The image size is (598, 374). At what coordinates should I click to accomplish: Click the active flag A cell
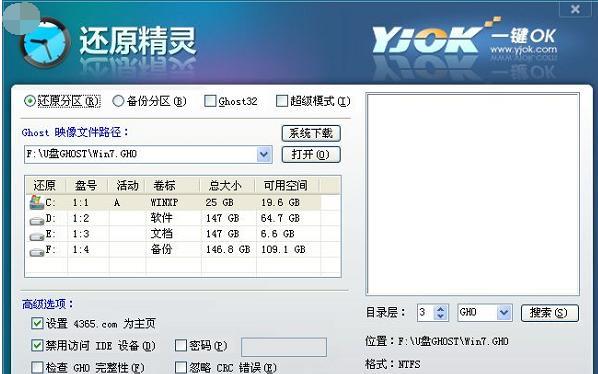[117, 202]
